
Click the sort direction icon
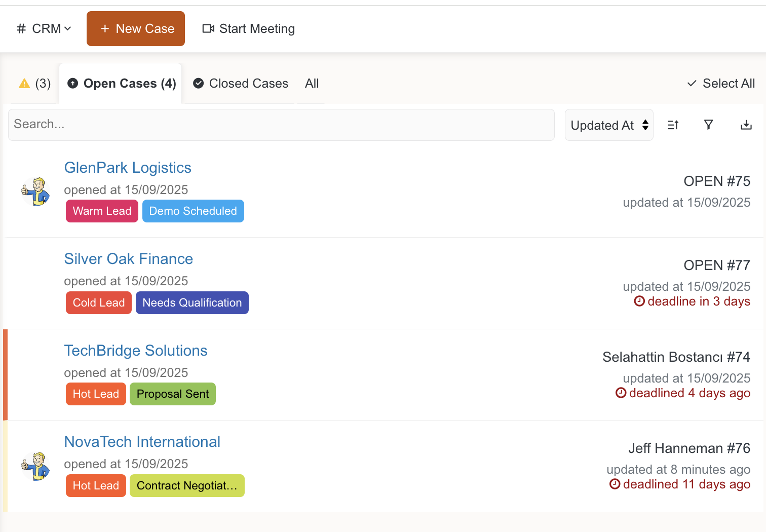[673, 125]
